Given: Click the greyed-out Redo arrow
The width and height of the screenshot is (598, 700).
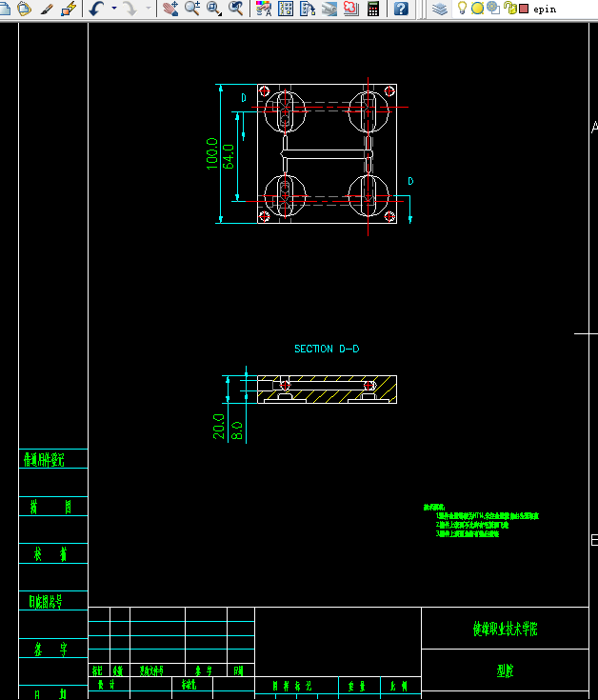Looking at the screenshot, I should coord(130,8).
